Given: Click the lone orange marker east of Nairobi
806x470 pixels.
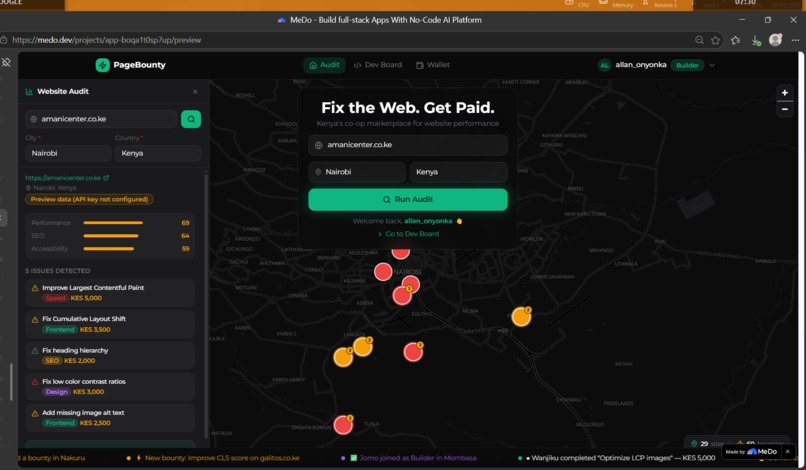Looking at the screenshot, I should click(x=521, y=316).
